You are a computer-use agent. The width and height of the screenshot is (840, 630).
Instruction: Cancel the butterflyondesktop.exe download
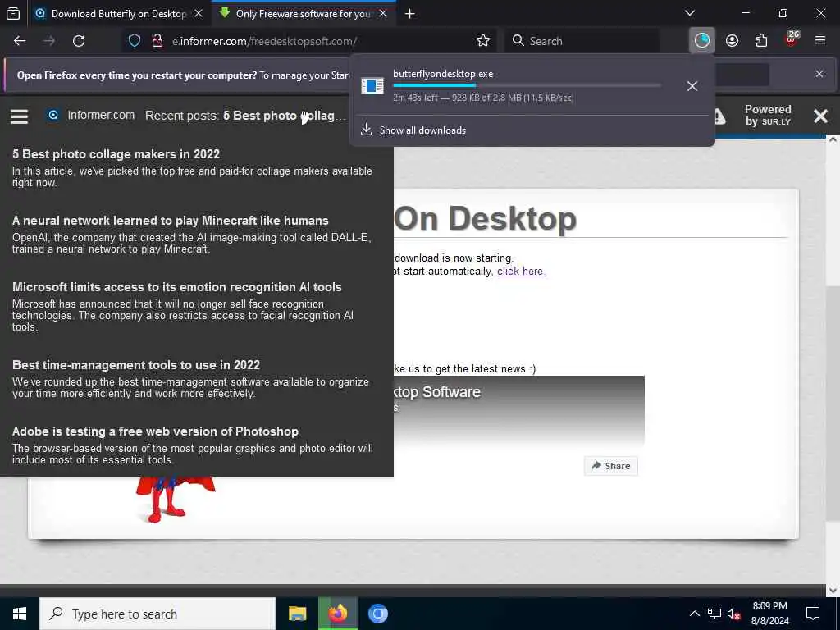point(692,86)
